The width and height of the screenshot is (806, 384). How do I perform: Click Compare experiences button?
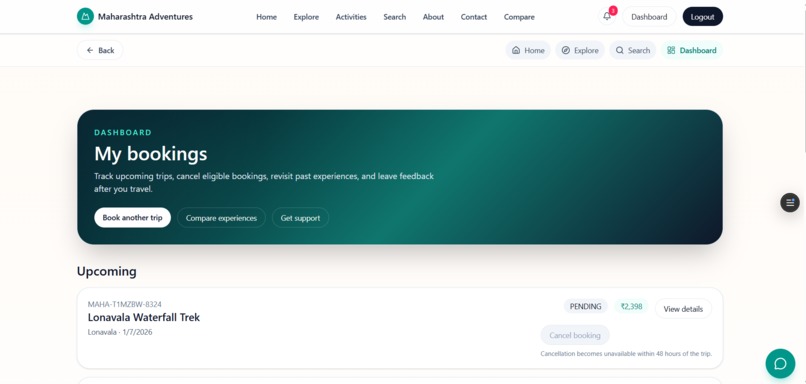(x=222, y=217)
